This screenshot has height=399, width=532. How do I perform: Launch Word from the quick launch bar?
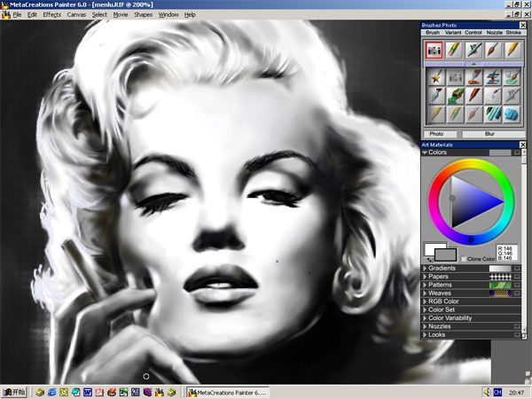click(88, 392)
